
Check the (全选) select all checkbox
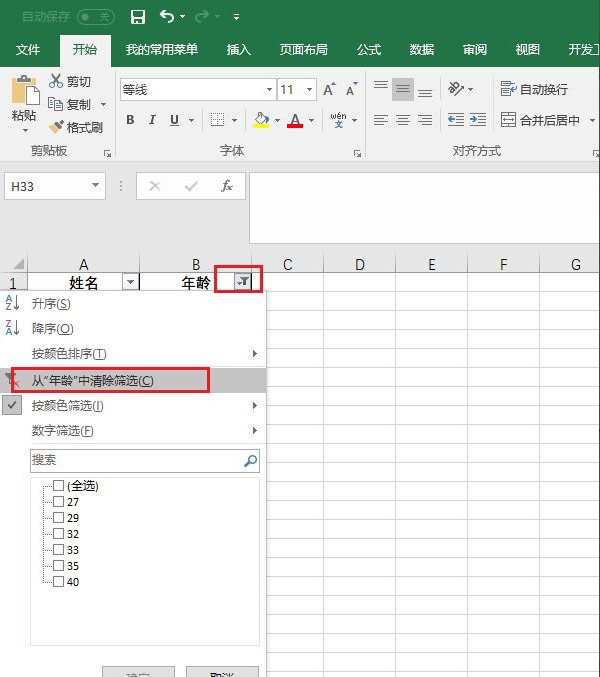(58, 485)
